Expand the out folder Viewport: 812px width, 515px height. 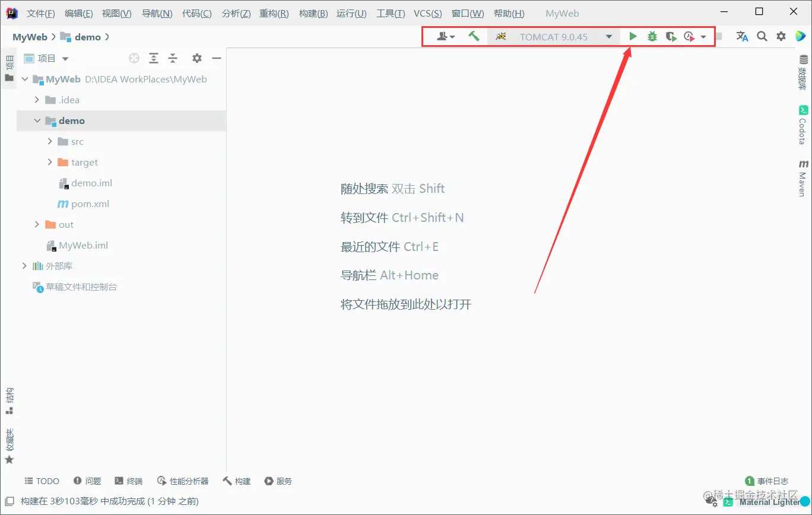point(37,224)
